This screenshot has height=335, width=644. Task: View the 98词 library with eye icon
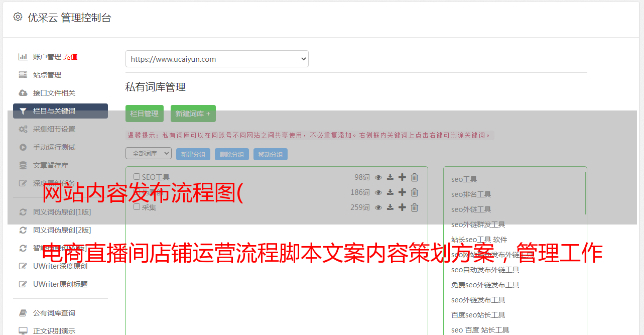378,177
